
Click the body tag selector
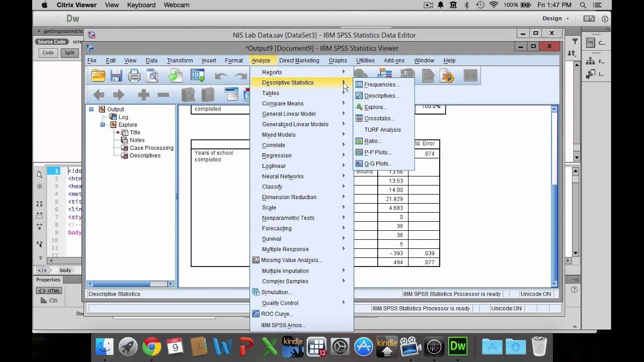(x=65, y=270)
